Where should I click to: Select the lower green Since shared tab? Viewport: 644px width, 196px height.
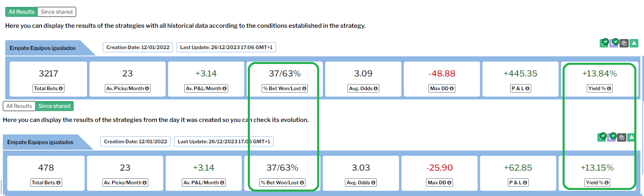pos(54,106)
